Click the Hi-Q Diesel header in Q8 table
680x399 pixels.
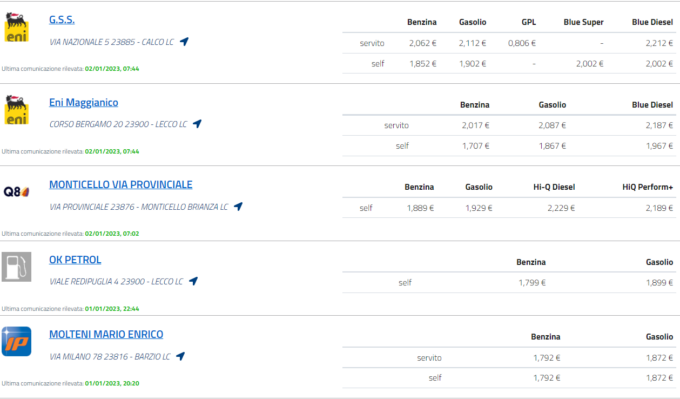pyautogui.click(x=554, y=187)
